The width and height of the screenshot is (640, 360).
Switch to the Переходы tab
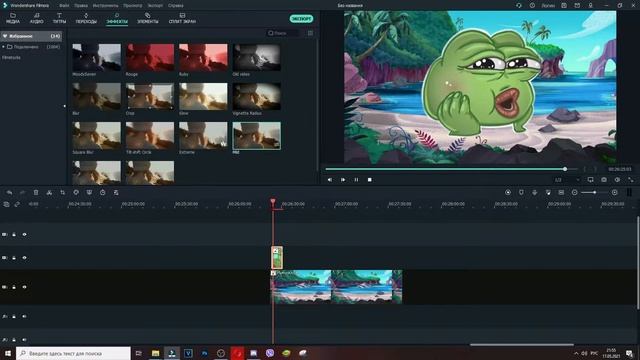click(86, 18)
